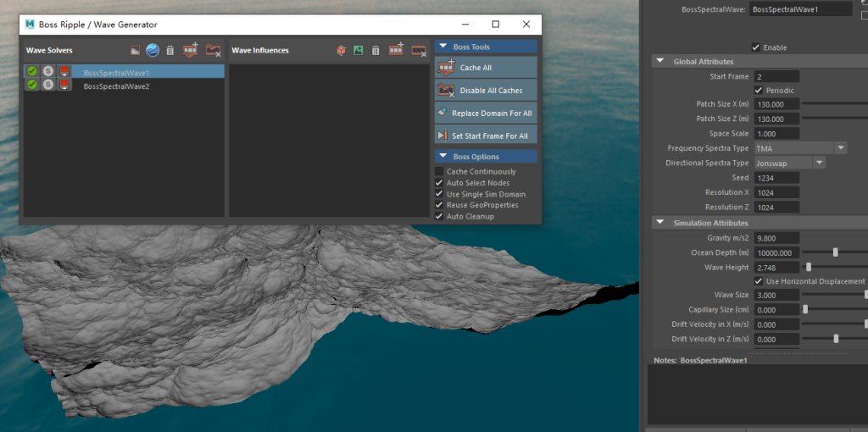Click Maya logo in Boss window title
Viewport: 868px width, 432px height.
click(30, 25)
